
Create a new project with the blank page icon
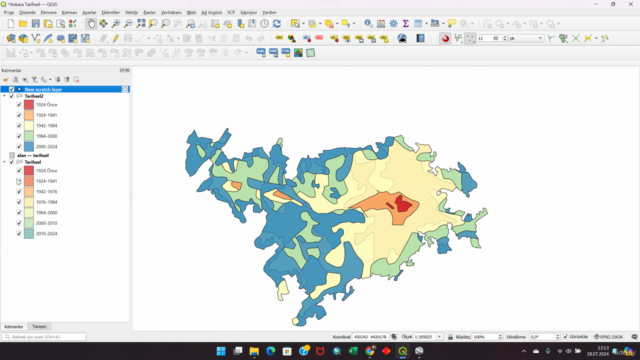[x=11, y=24]
